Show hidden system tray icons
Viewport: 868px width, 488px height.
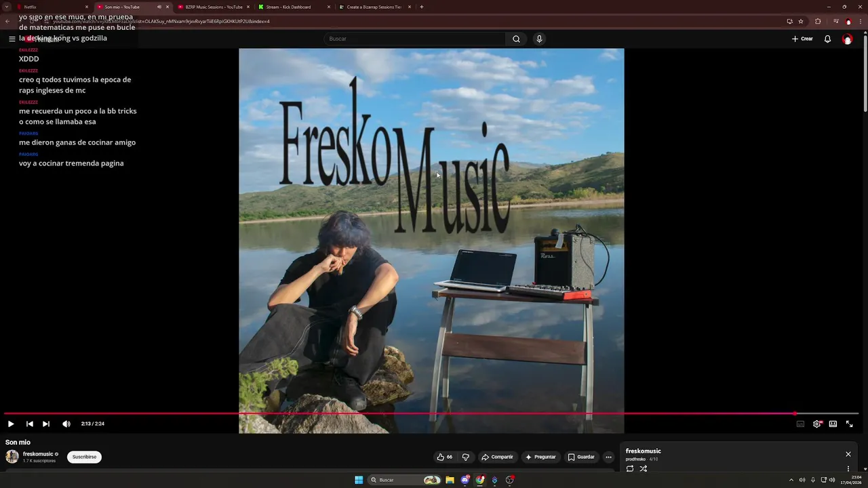791,480
